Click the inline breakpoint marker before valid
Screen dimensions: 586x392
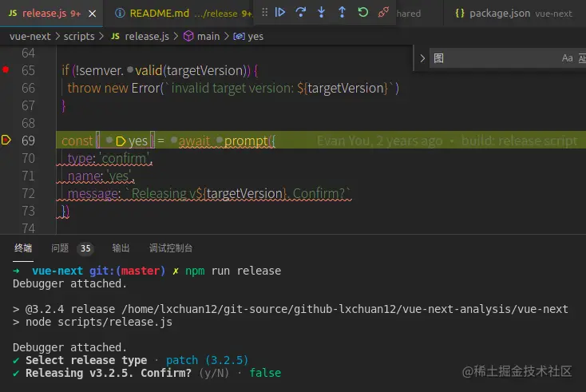pos(130,69)
